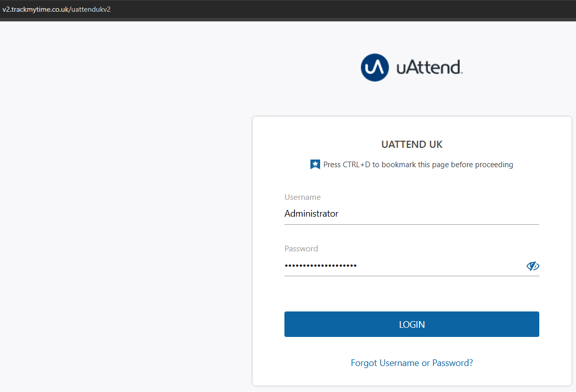Click the Password field underline
The width and height of the screenshot is (576, 392).
point(411,276)
